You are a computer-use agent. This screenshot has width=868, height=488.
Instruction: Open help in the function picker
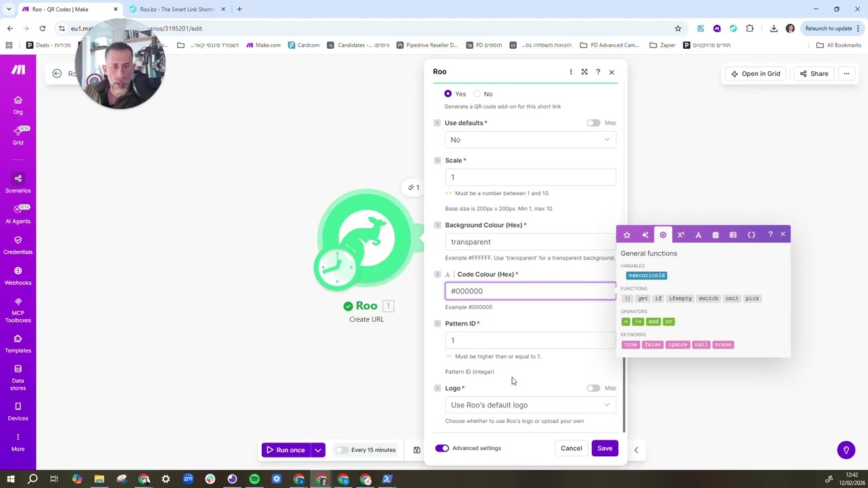click(770, 235)
